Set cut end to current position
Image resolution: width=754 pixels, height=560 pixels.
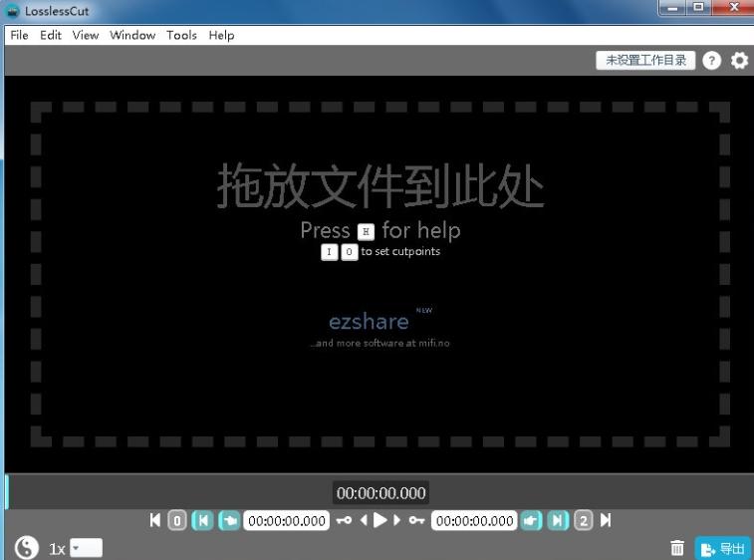[558, 520]
